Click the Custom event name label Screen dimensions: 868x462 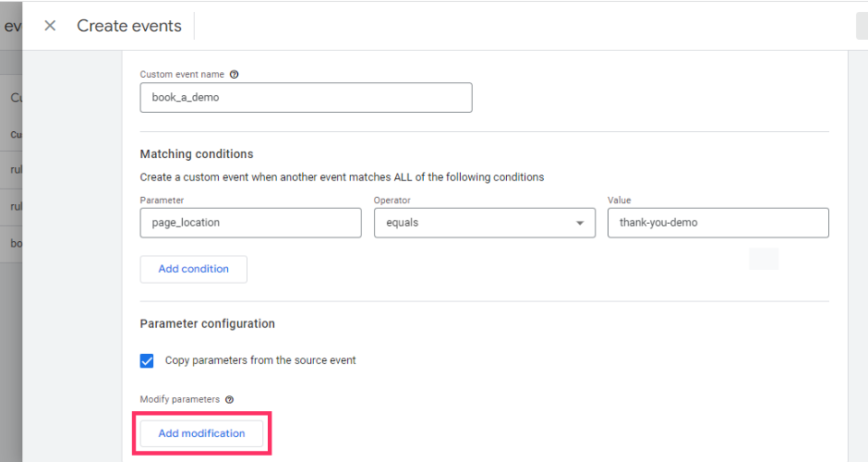click(x=181, y=75)
